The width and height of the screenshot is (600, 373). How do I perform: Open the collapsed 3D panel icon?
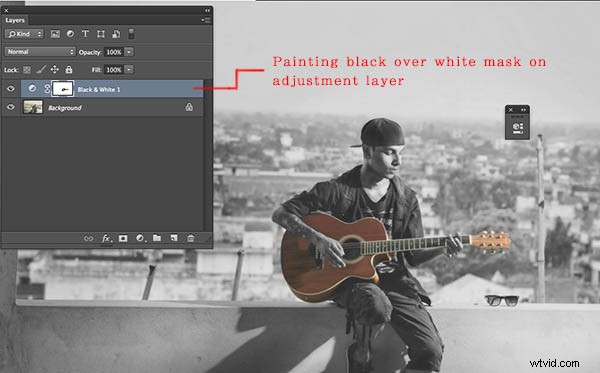[x=517, y=128]
